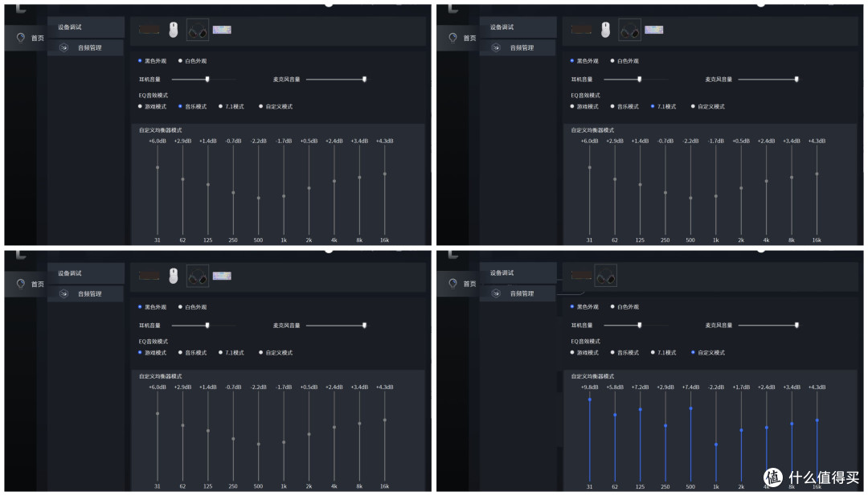Choose 音乐模式 EQ mode in top-right panel
Viewport: 868px width, 496px height.
point(624,106)
